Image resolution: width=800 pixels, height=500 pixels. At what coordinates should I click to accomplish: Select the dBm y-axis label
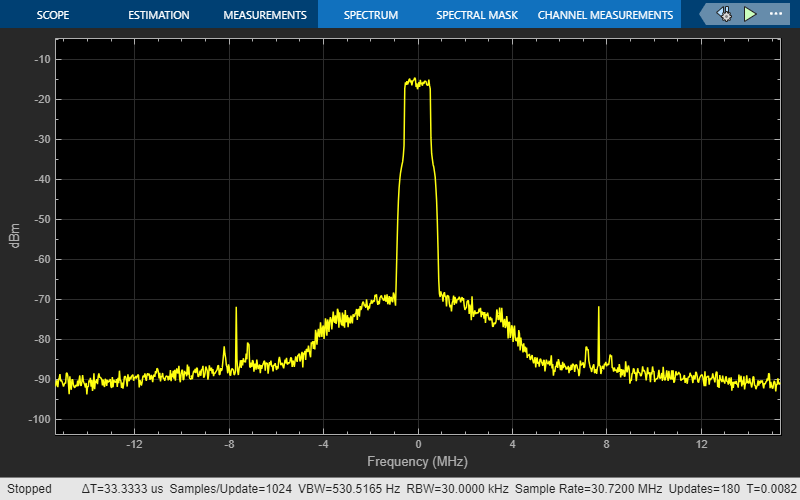tap(14, 236)
